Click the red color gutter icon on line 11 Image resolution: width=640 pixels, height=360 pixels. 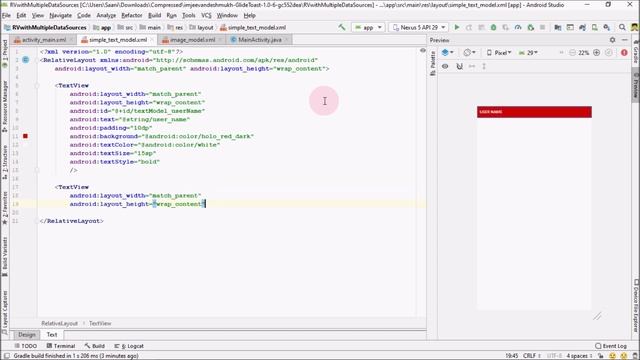tap(25, 136)
